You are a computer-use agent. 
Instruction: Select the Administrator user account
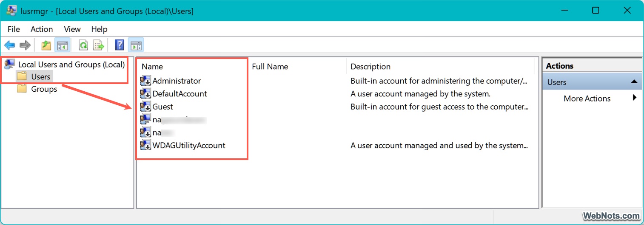[x=177, y=81]
